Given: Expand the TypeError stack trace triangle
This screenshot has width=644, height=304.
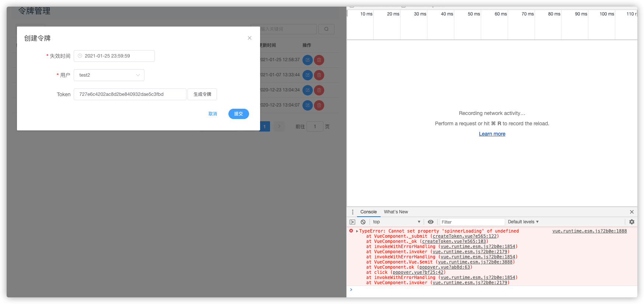Looking at the screenshot, I should (357, 231).
